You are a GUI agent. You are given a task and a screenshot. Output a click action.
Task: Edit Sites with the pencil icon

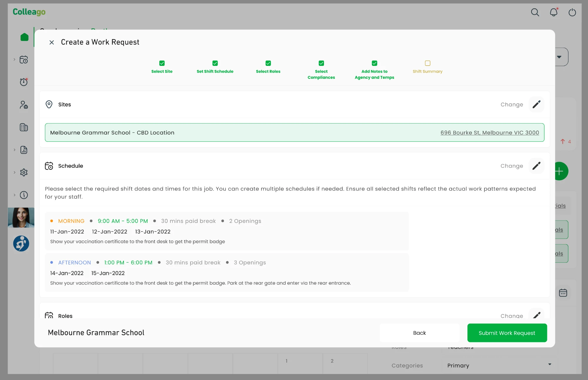[537, 104]
